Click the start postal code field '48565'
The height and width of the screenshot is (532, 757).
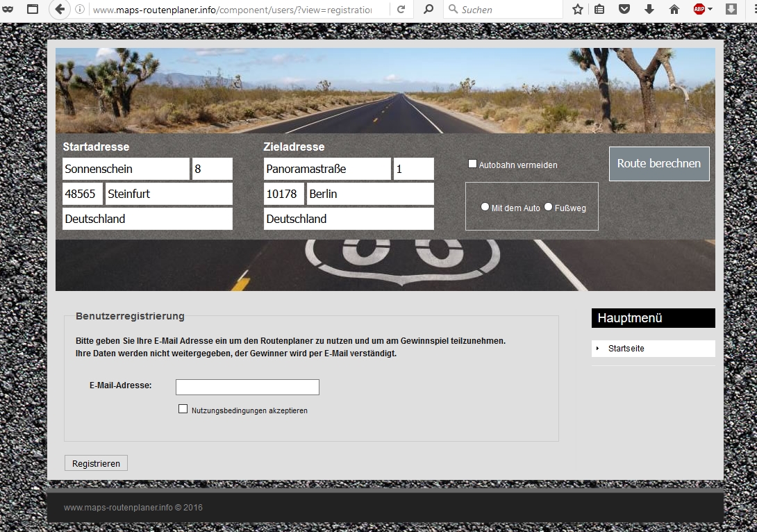83,194
